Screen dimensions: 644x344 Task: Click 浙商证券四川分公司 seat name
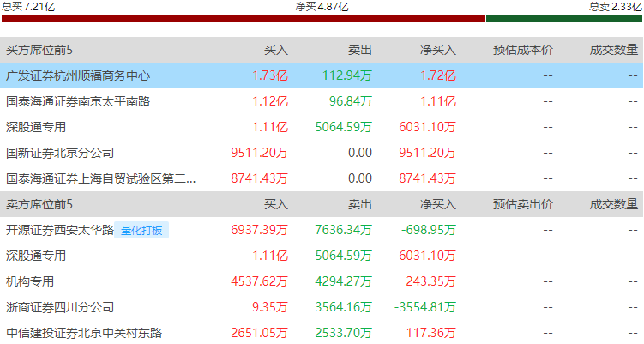point(60,307)
